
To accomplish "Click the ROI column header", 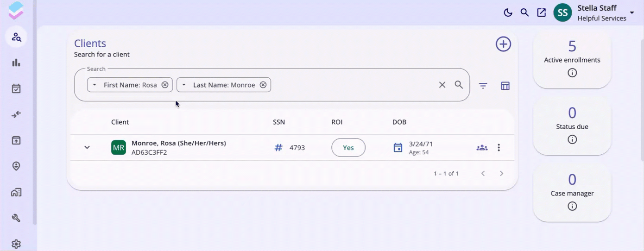I will (x=337, y=122).
